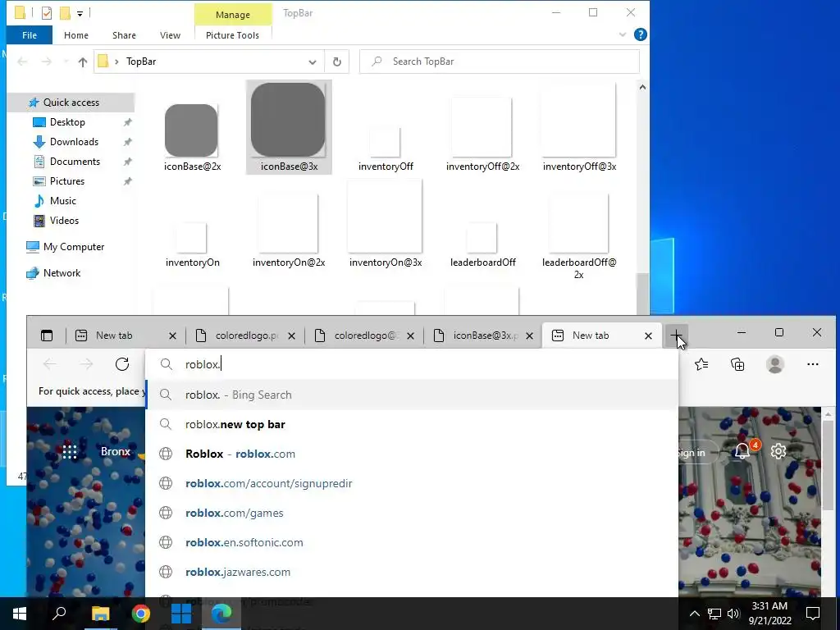Image resolution: width=840 pixels, height=630 pixels.
Task: Select the inventoryOff@2x file
Action: pos(482,134)
